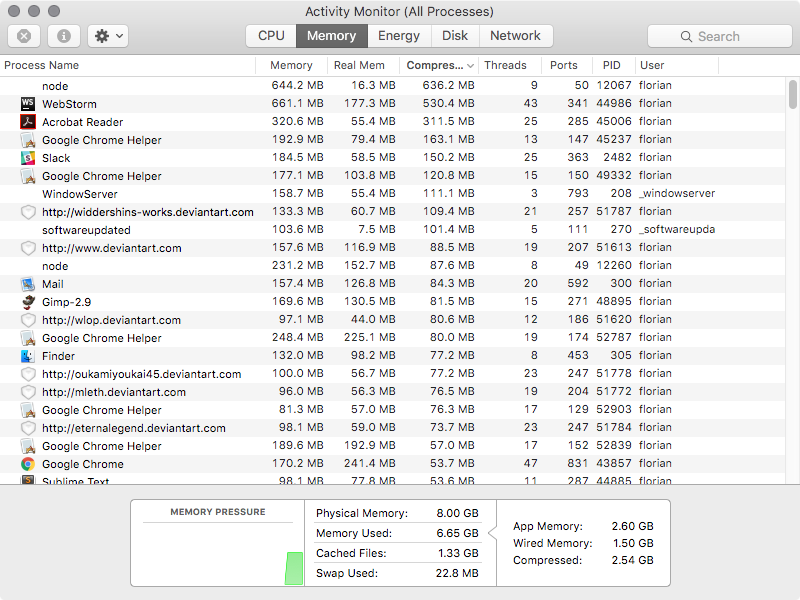Select the Gimp-2.9 icon
This screenshot has height=600, width=800.
tap(28, 302)
